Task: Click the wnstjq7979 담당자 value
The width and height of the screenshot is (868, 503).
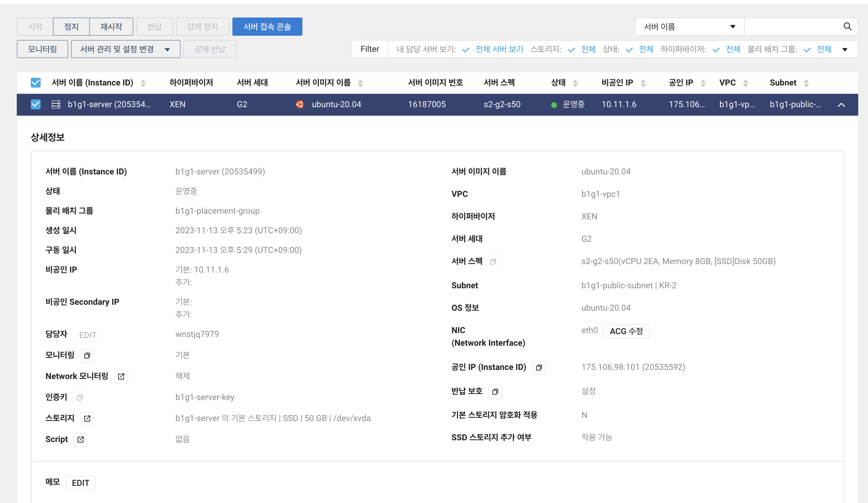Action: coord(197,334)
